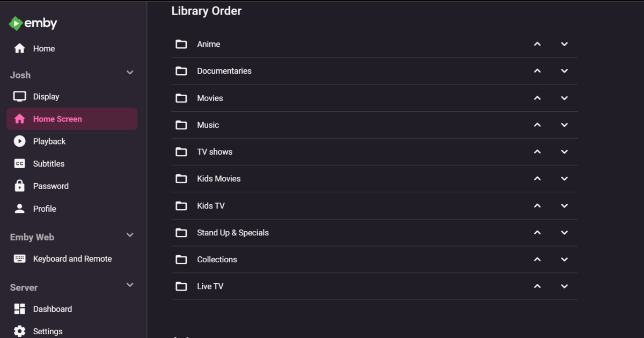This screenshot has width=644, height=338.
Task: Open the Dashboard icon in the sidebar
Action: click(20, 309)
